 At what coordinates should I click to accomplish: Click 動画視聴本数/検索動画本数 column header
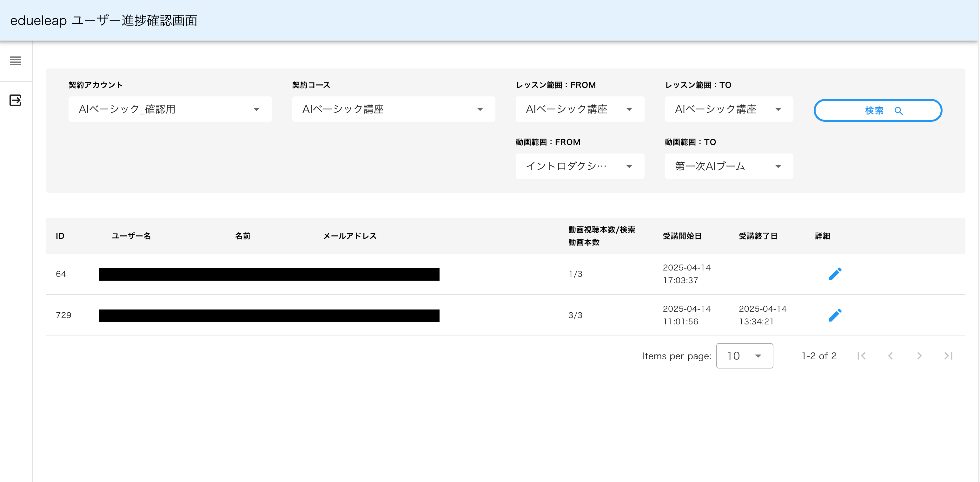point(601,236)
